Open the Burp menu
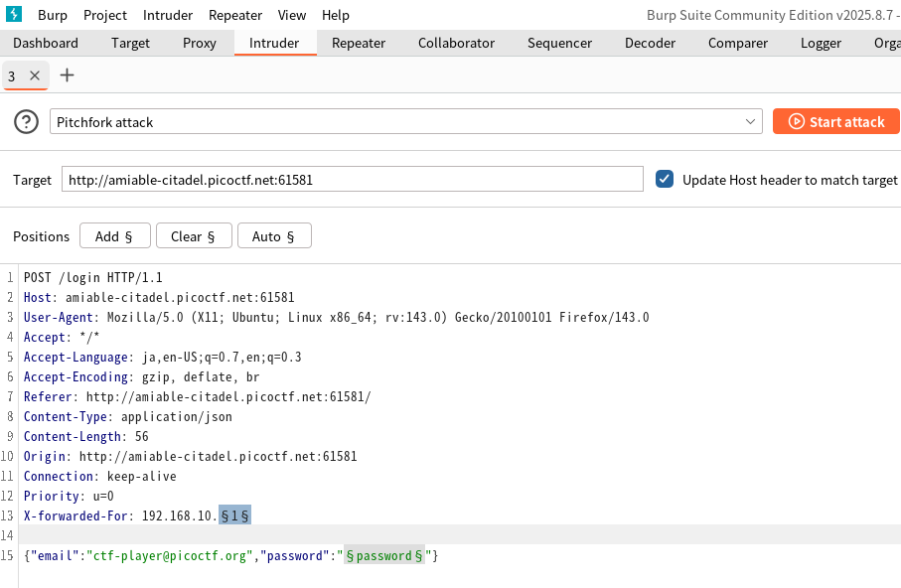The height and width of the screenshot is (588, 901). tap(53, 15)
